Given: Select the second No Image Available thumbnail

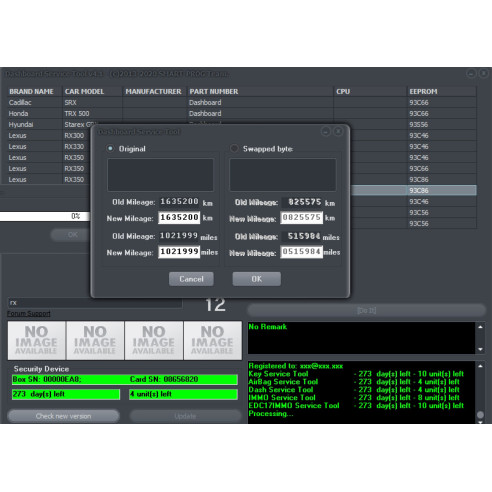Looking at the screenshot, I should 95,341.
